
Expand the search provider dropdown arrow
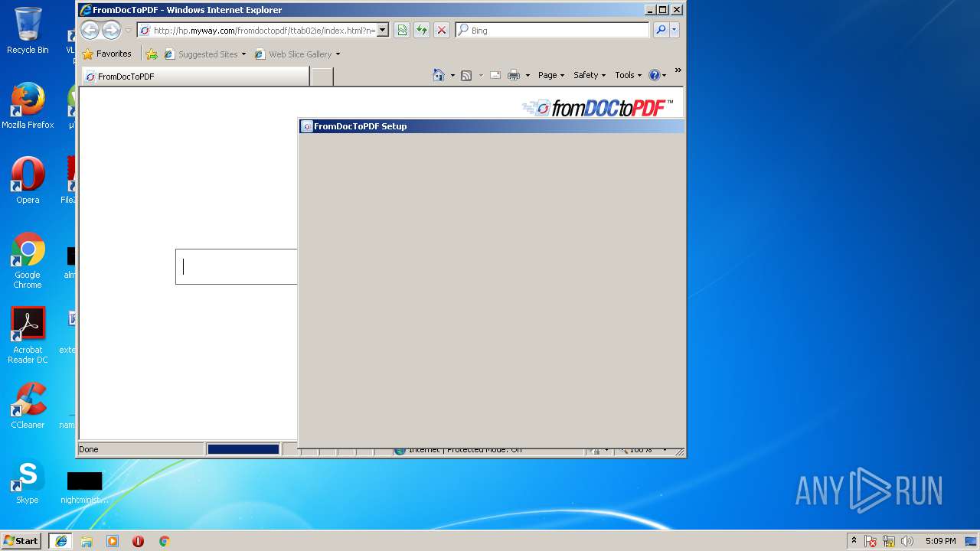[675, 31]
